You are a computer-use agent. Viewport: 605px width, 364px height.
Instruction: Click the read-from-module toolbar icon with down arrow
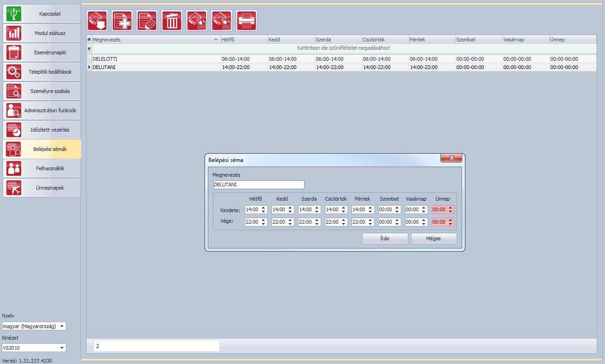[x=97, y=21]
